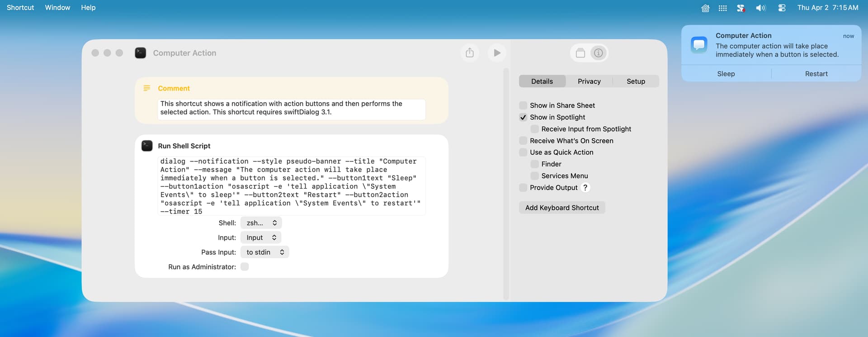Uncheck Show in Spotlight
The image size is (868, 337).
(x=523, y=117)
